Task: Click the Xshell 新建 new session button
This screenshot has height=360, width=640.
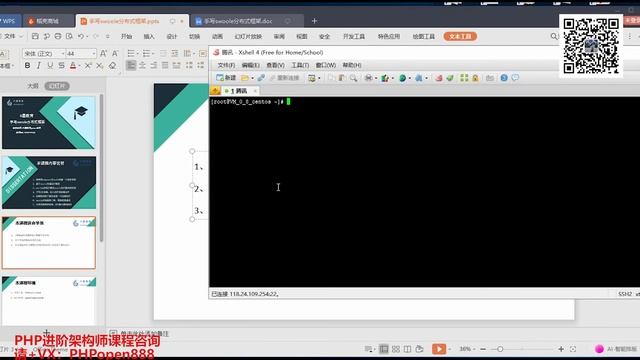Action: pyautogui.click(x=226, y=78)
